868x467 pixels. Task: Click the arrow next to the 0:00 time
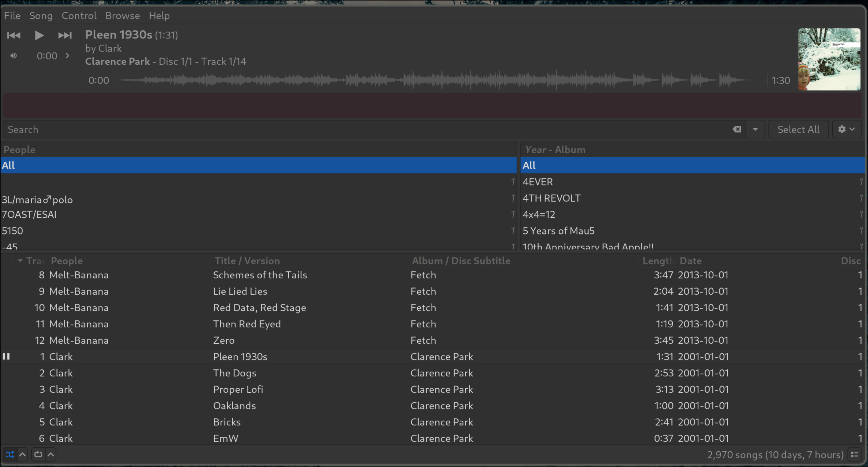coord(67,56)
